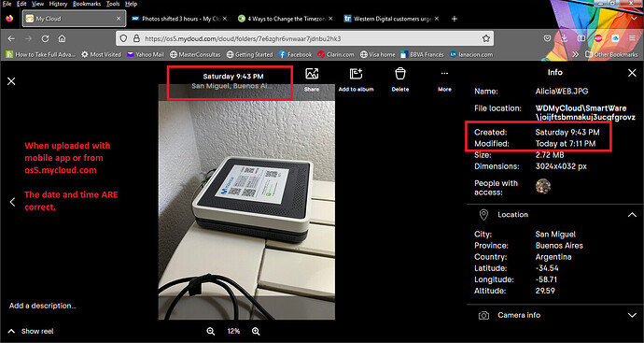
Task: Click Add a description field
Action: coord(43,306)
